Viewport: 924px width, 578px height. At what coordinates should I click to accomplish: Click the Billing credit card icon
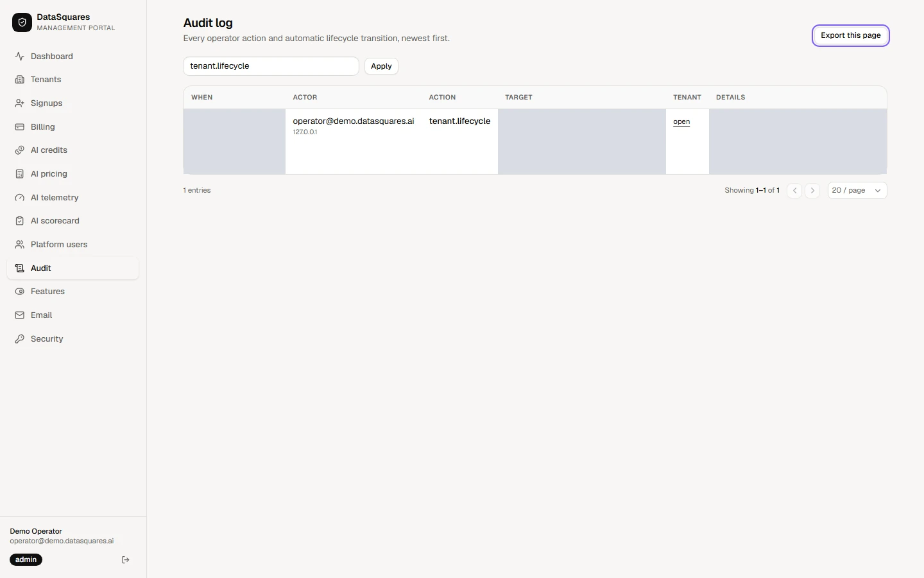point(20,127)
